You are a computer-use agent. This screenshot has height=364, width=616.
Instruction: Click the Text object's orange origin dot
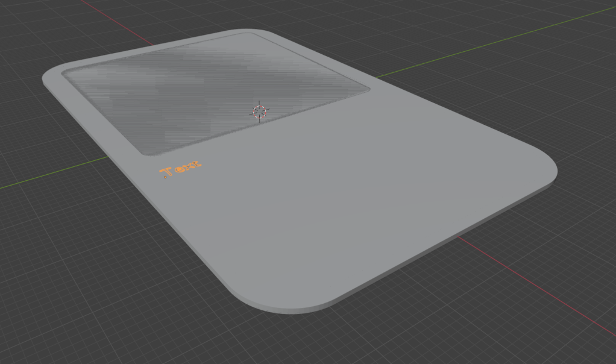click(165, 177)
